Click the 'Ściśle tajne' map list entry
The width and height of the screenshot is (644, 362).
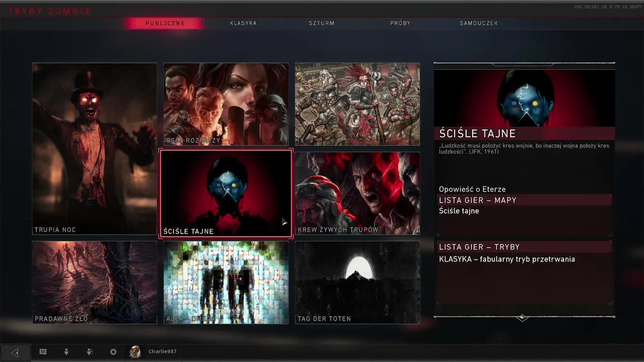tap(459, 211)
